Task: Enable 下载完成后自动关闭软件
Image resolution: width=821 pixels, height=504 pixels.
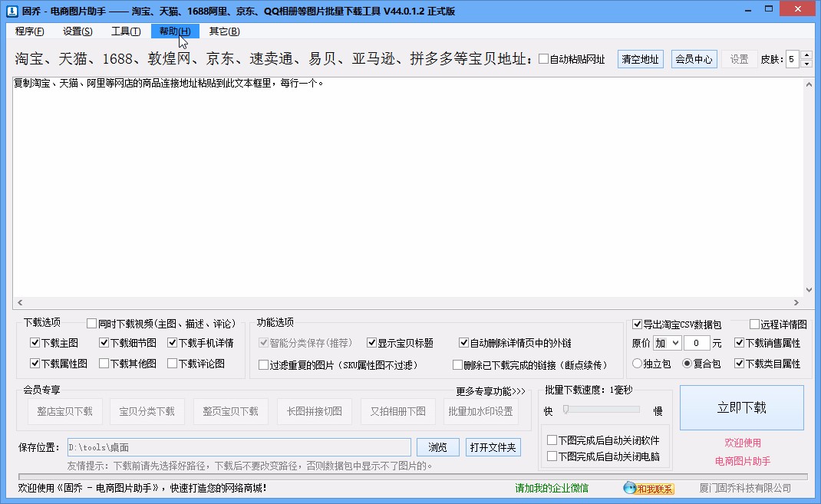Action: coord(552,440)
